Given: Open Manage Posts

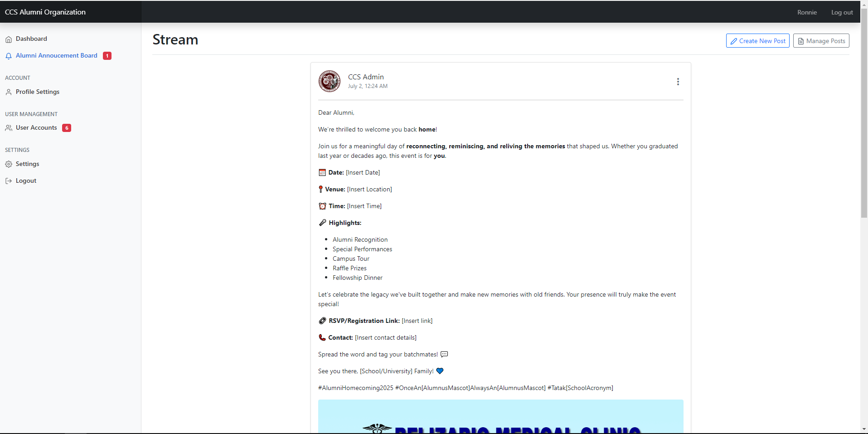Looking at the screenshot, I should [x=821, y=41].
